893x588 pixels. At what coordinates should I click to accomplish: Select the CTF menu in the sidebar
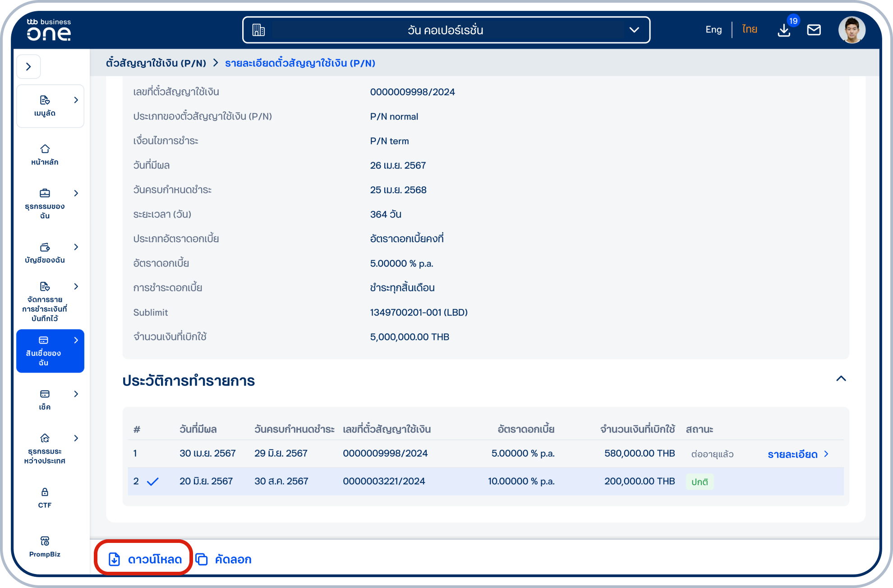[44, 497]
